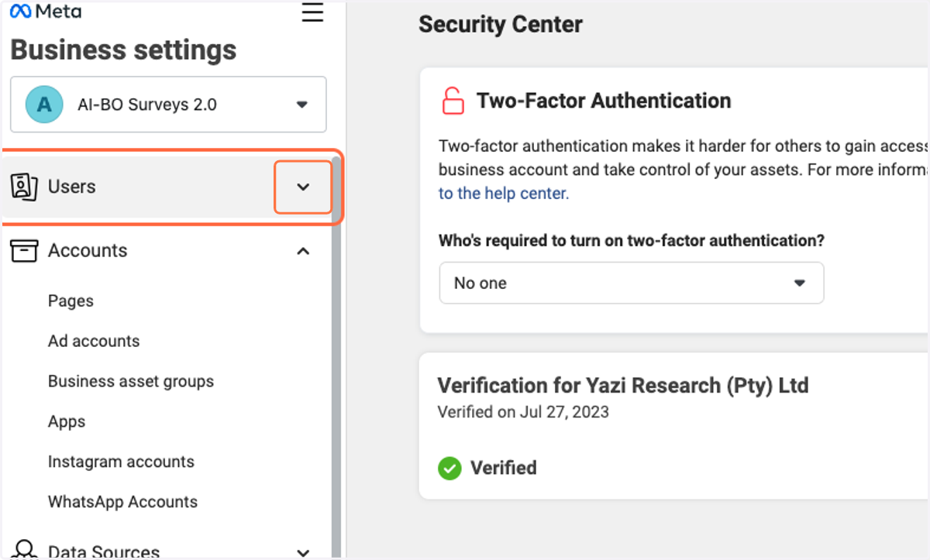This screenshot has height=560, width=930.
Task: Click the Users people icon
Action: coord(24,187)
